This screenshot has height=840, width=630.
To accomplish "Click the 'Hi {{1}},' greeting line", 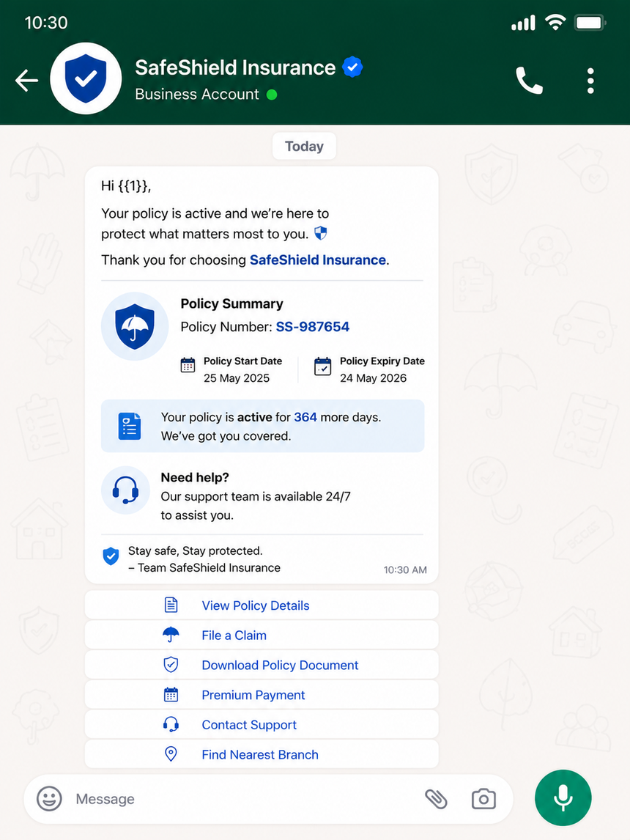I will pyautogui.click(x=126, y=186).
